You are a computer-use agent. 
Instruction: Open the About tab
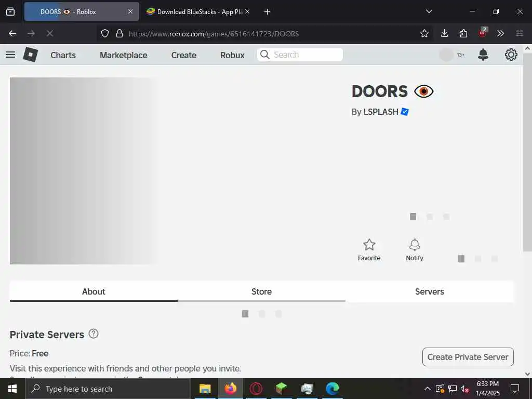(x=94, y=291)
